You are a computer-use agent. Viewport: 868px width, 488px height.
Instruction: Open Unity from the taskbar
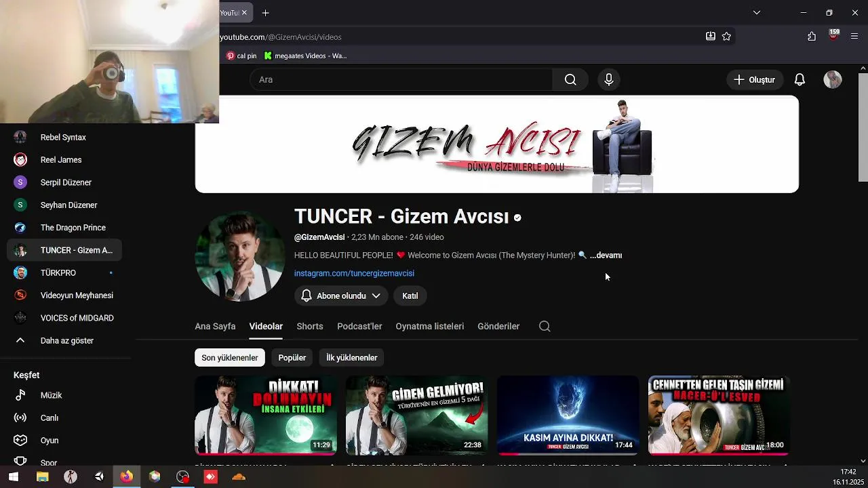(99, 477)
